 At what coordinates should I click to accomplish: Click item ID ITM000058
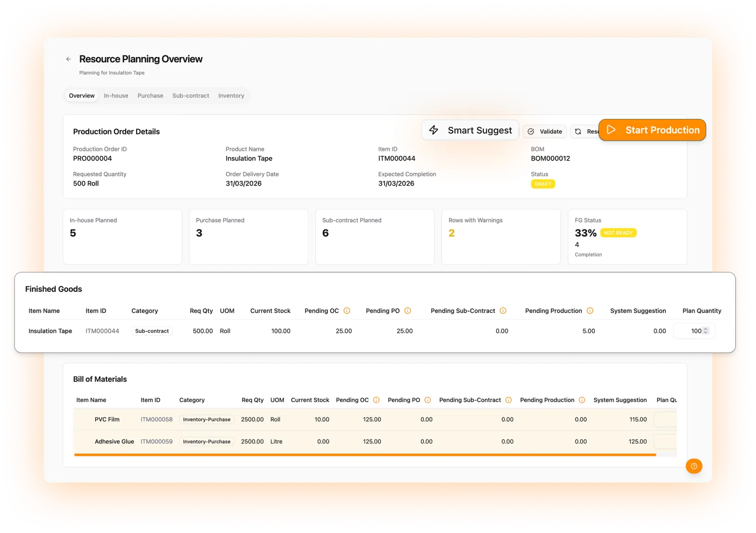pyautogui.click(x=156, y=419)
